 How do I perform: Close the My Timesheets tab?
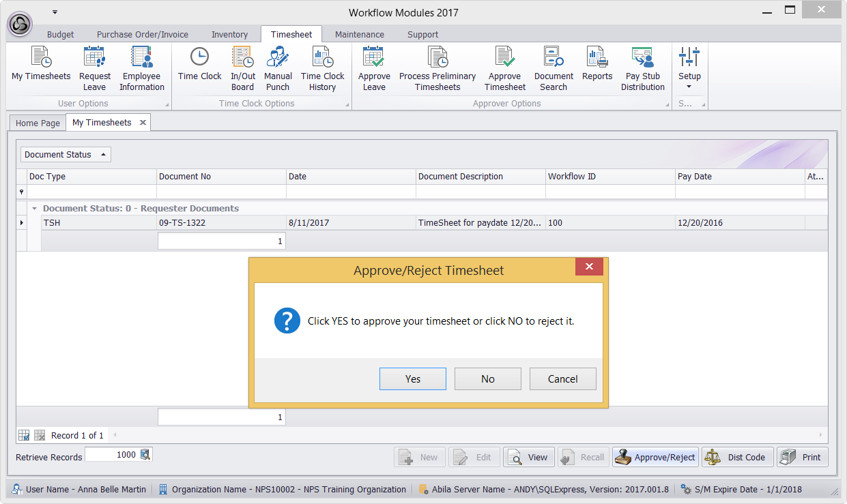pos(143,123)
